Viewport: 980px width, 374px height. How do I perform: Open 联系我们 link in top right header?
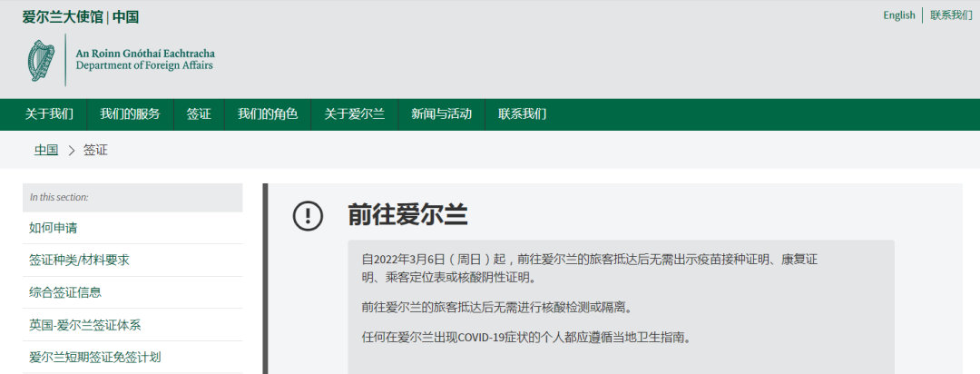coord(951,15)
